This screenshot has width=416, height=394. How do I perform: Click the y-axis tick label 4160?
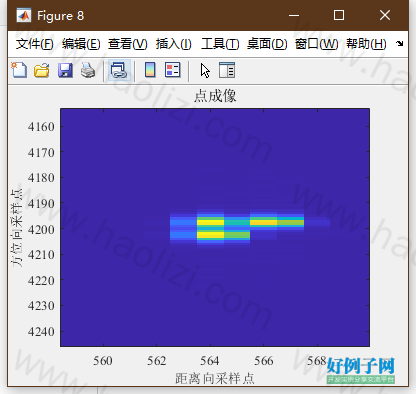41,127
